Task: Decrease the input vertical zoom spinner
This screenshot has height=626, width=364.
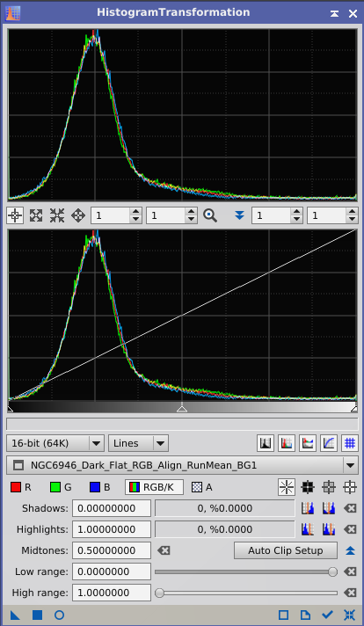Action: pyautogui.click(x=192, y=220)
